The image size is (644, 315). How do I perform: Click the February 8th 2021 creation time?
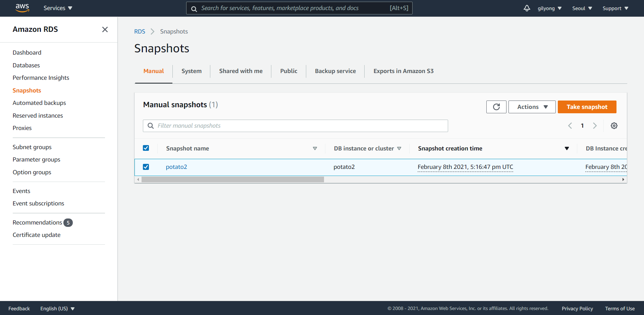(x=465, y=167)
